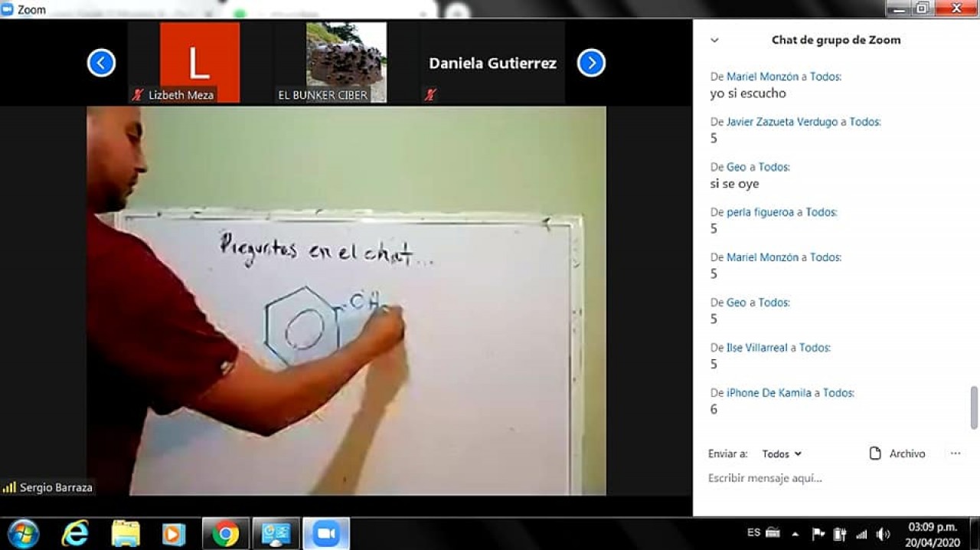Screen dimensions: 980x550
Task: Click the chat panel vertical scrollbar
Action: 974,407
